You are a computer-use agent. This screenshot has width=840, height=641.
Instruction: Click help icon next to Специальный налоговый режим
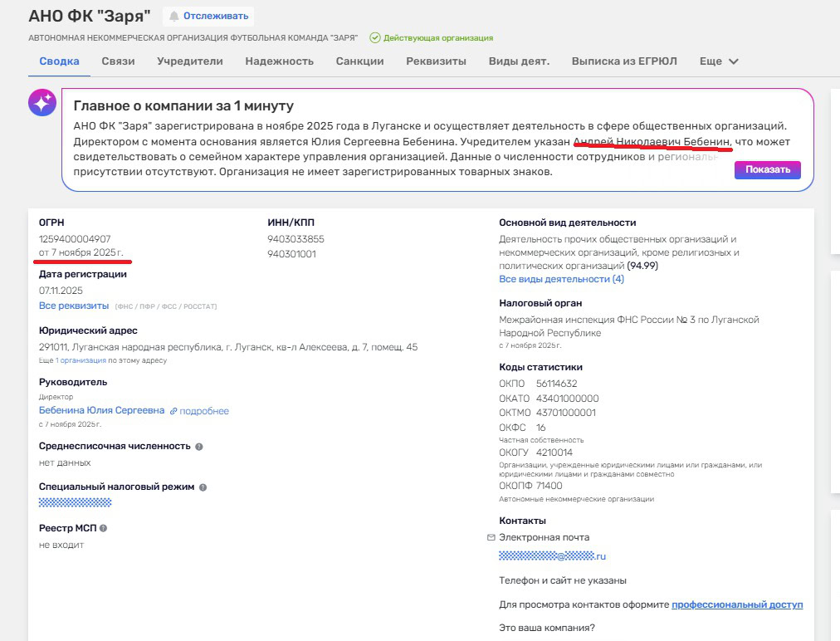(203, 487)
